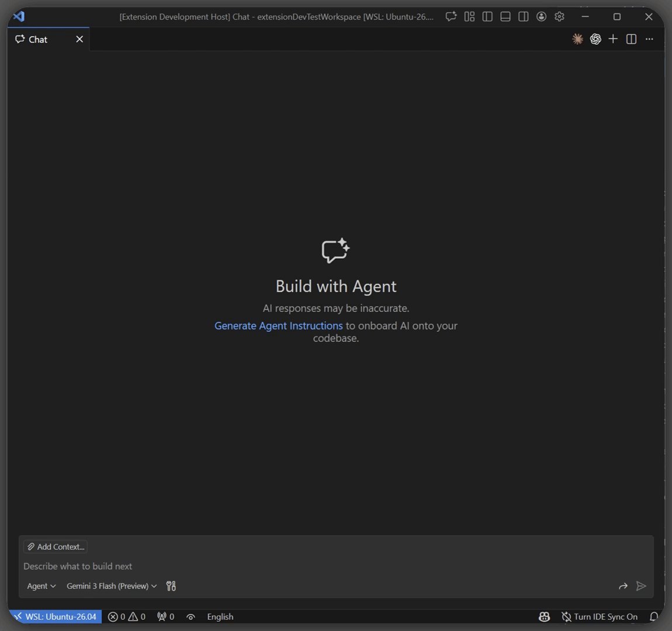The height and width of the screenshot is (631, 672).
Task: Click Turn IDE Sync On
Action: pos(600,616)
